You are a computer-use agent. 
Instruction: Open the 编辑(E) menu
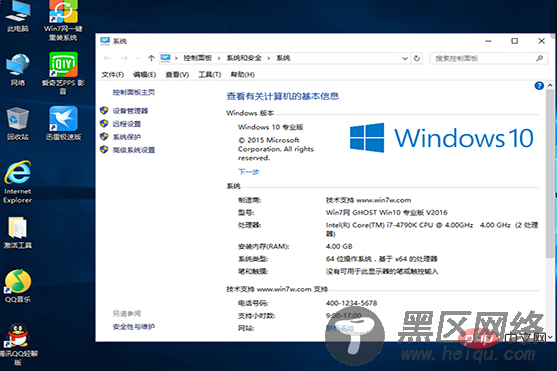145,74
